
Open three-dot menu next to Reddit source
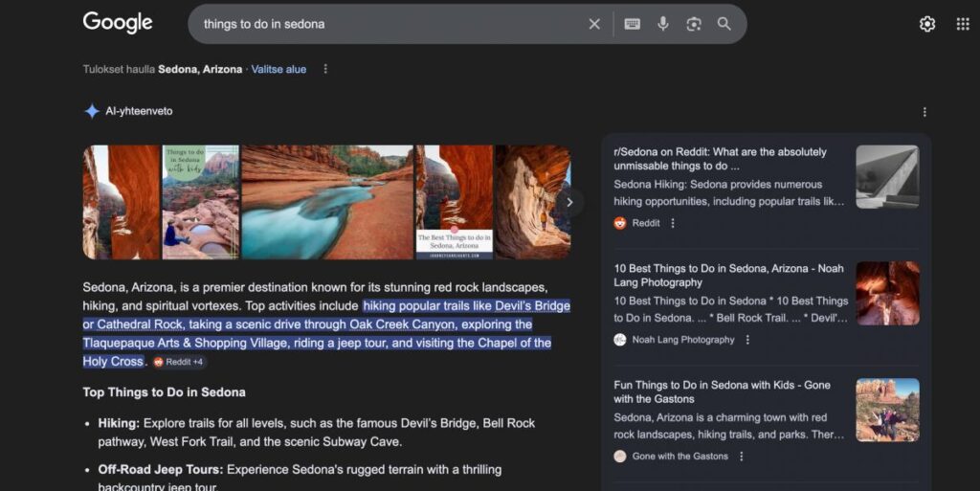[673, 223]
